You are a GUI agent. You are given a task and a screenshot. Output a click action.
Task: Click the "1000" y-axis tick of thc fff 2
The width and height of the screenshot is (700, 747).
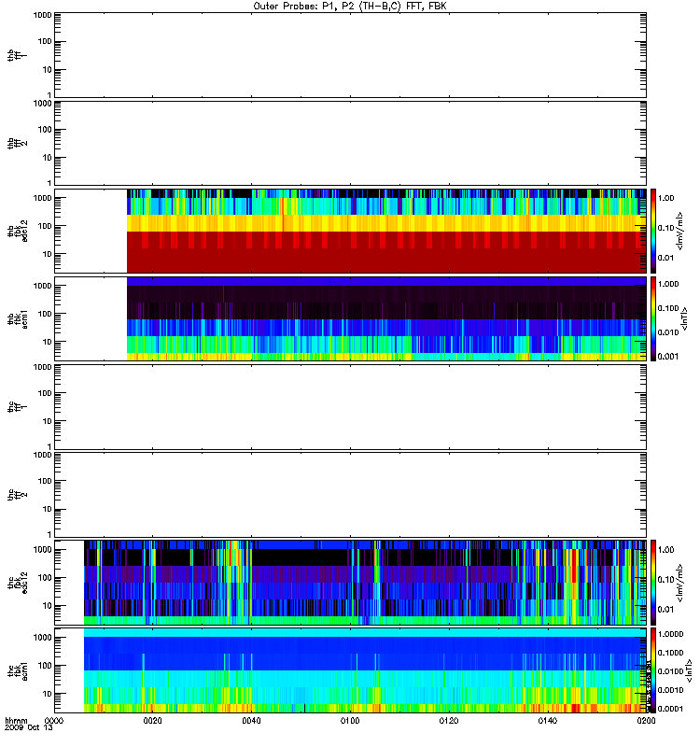click(x=42, y=455)
